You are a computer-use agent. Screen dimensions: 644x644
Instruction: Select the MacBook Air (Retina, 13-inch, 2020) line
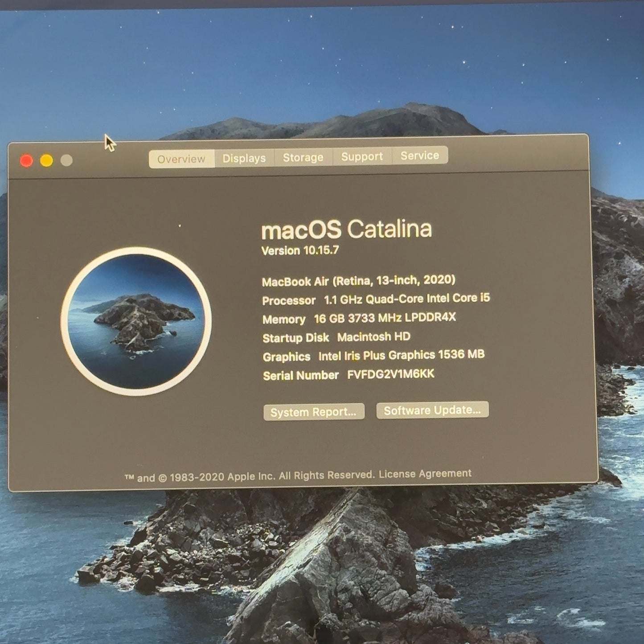coord(359,281)
